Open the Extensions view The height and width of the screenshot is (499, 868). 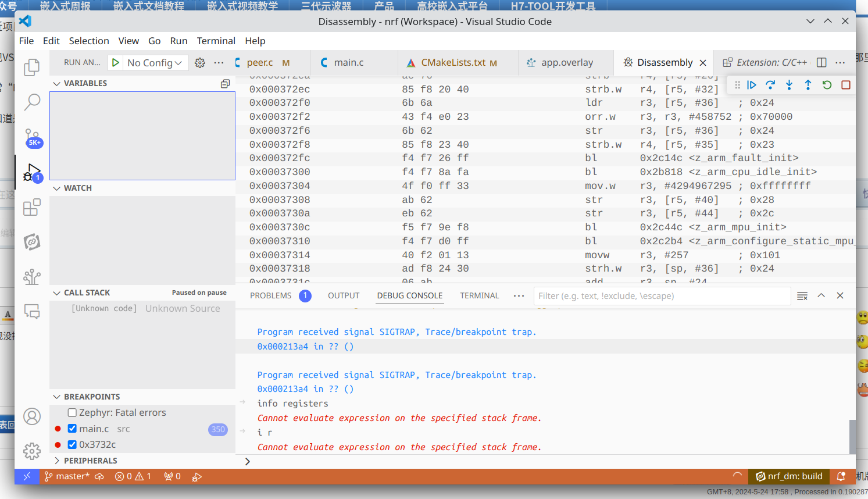[x=32, y=207]
